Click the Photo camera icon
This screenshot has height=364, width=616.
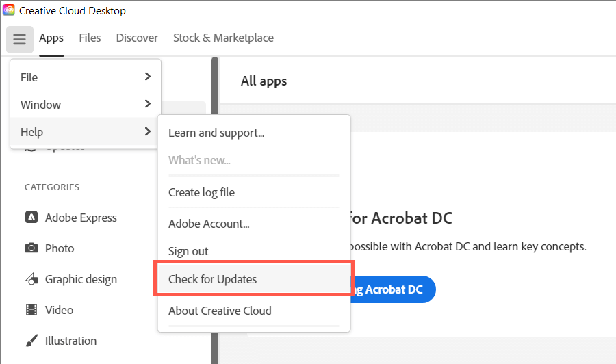[x=31, y=248]
